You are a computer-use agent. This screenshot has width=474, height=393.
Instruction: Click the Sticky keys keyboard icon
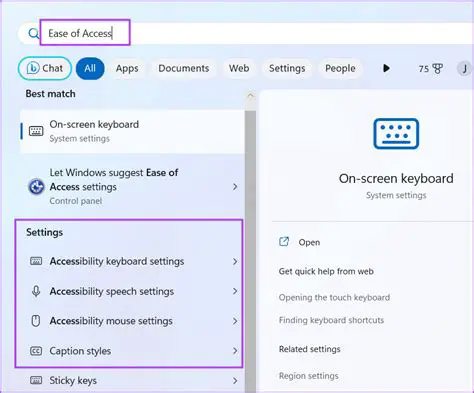[36, 380]
